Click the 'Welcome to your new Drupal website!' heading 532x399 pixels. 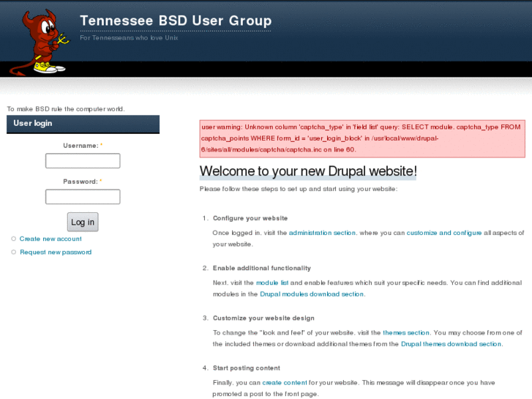(308, 171)
